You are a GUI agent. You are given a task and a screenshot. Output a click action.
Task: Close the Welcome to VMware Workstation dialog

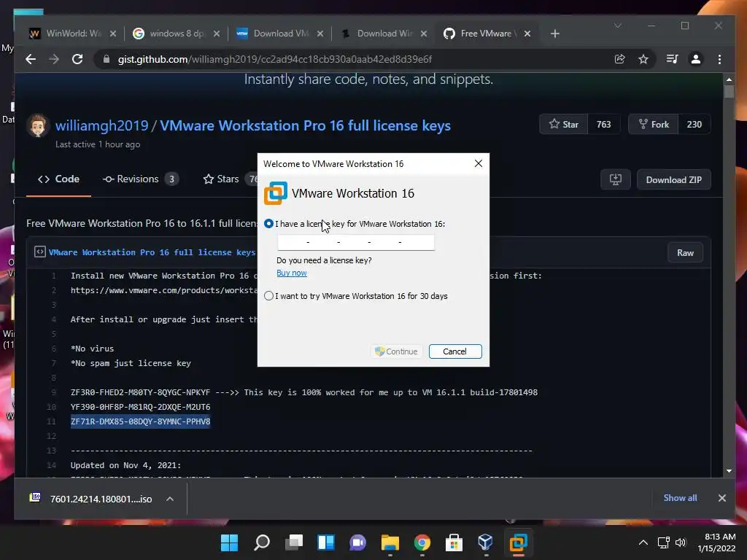(x=479, y=164)
